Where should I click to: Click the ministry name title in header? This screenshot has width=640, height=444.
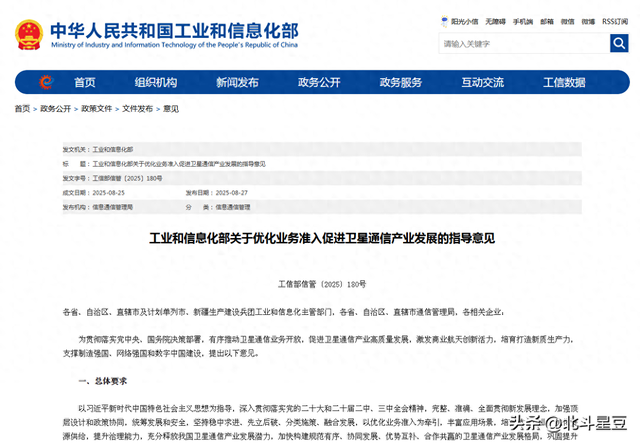click(174, 30)
